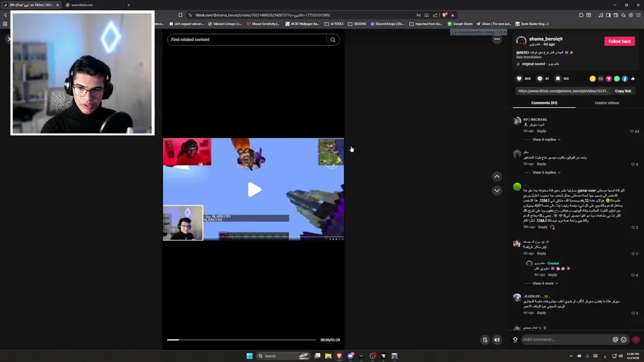
Task: Expand View 8 replies
Action: pos(546,139)
